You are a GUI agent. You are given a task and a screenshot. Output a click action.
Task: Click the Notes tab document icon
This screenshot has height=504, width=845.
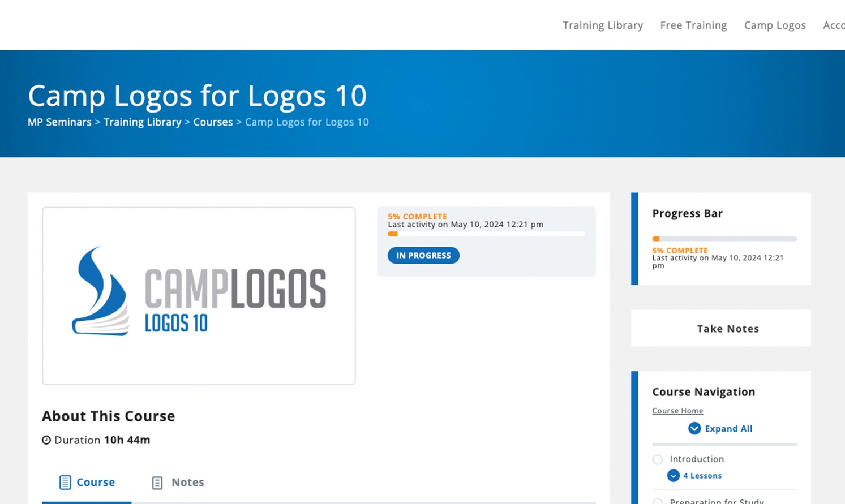157,483
